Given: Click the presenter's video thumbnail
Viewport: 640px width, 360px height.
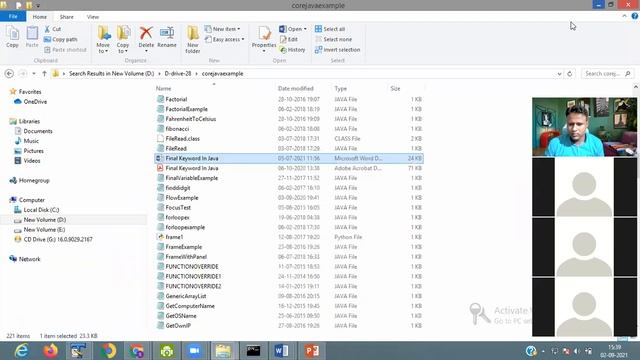Looking at the screenshot, I should click(584, 127).
